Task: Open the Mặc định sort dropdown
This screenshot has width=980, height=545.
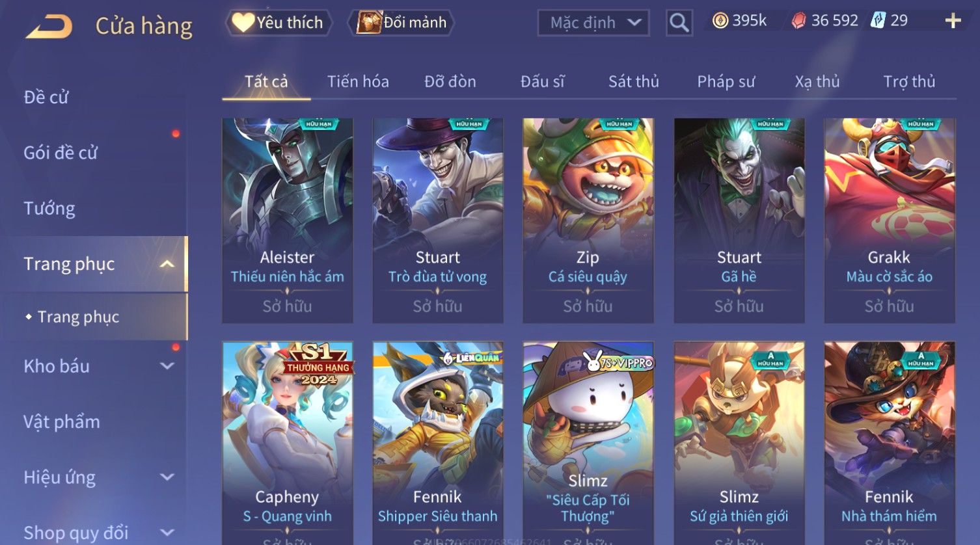Action: [x=593, y=23]
